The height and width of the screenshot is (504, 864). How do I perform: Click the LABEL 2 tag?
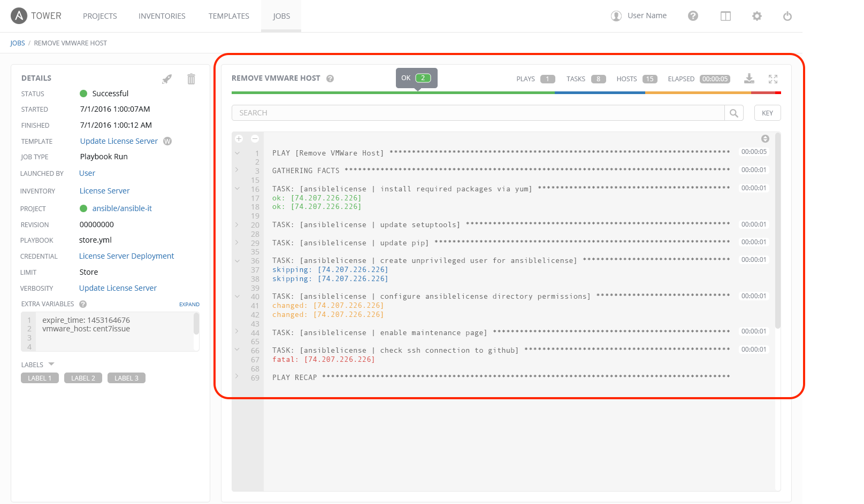[x=83, y=378]
